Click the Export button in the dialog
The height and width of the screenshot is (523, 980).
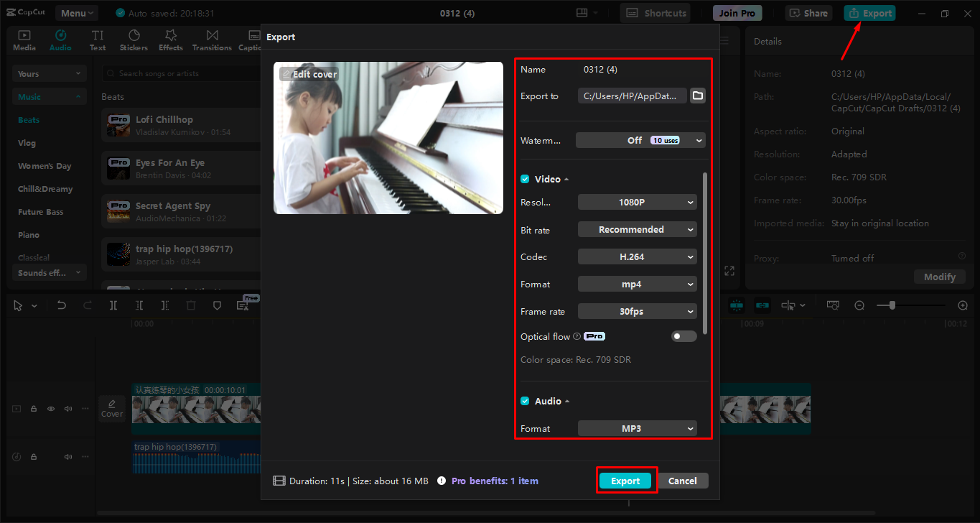coord(625,481)
